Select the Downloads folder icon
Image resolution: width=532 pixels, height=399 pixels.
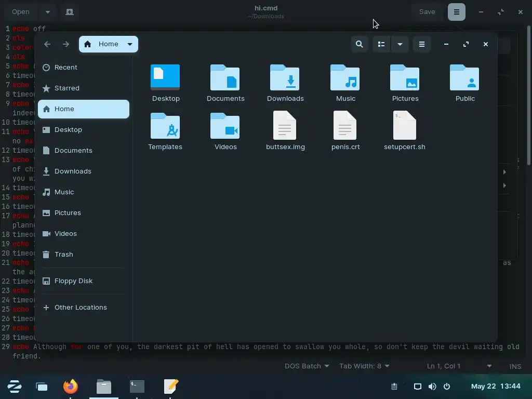point(285,78)
